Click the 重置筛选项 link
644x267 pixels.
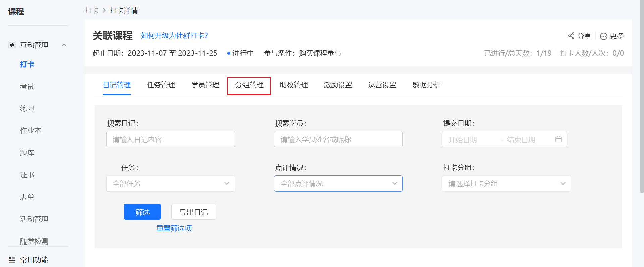pyautogui.click(x=174, y=228)
